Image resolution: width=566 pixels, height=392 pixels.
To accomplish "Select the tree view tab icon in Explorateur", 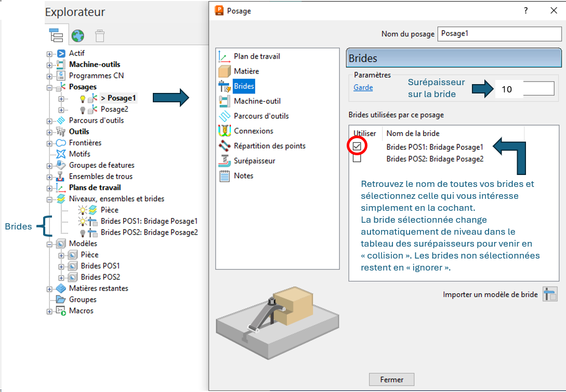I will [x=56, y=35].
